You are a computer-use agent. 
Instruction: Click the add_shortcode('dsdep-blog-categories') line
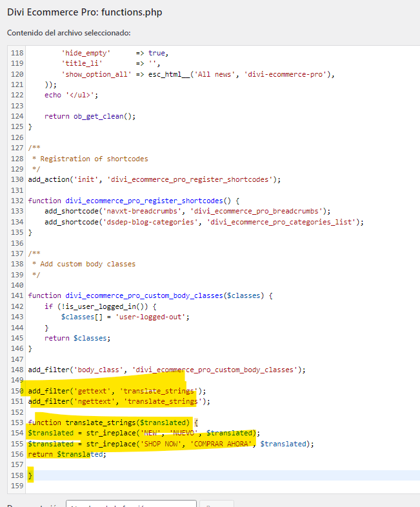point(204,222)
